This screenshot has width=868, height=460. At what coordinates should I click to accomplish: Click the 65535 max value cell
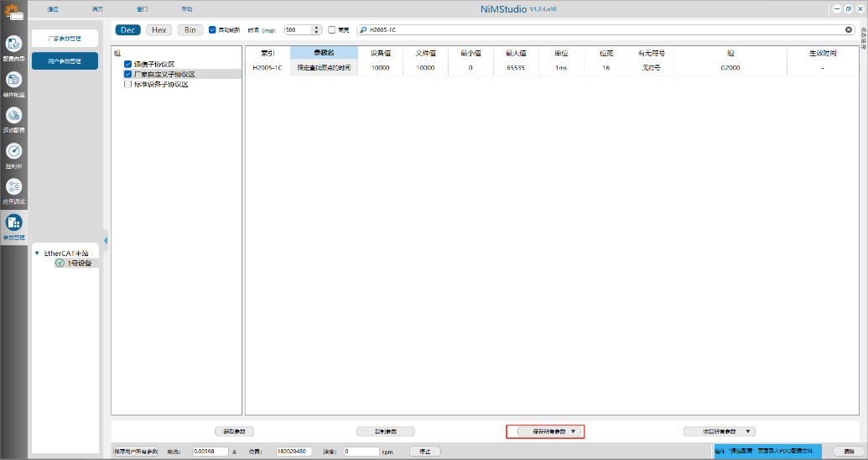click(x=516, y=68)
